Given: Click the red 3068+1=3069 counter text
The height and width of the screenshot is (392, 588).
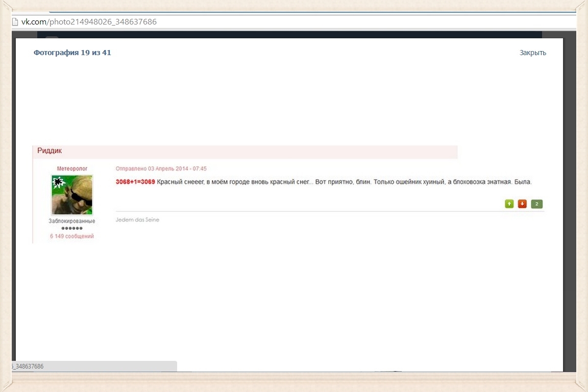Looking at the screenshot, I should [x=135, y=182].
